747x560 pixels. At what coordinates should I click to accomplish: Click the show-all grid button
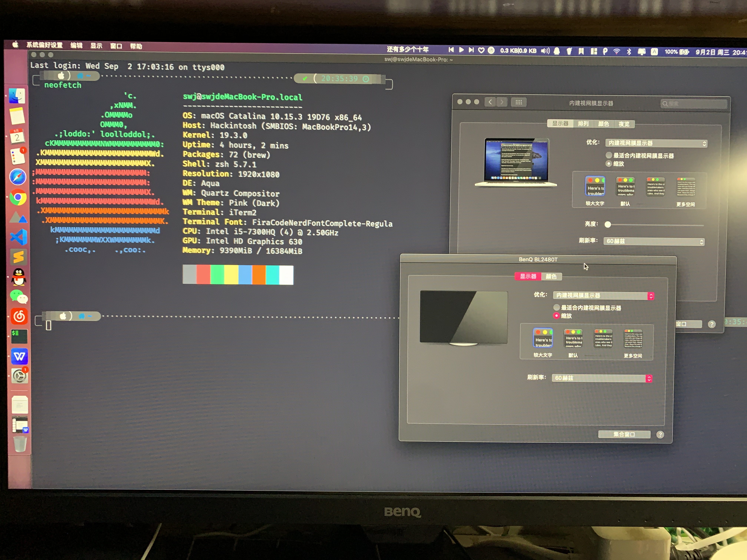point(519,102)
